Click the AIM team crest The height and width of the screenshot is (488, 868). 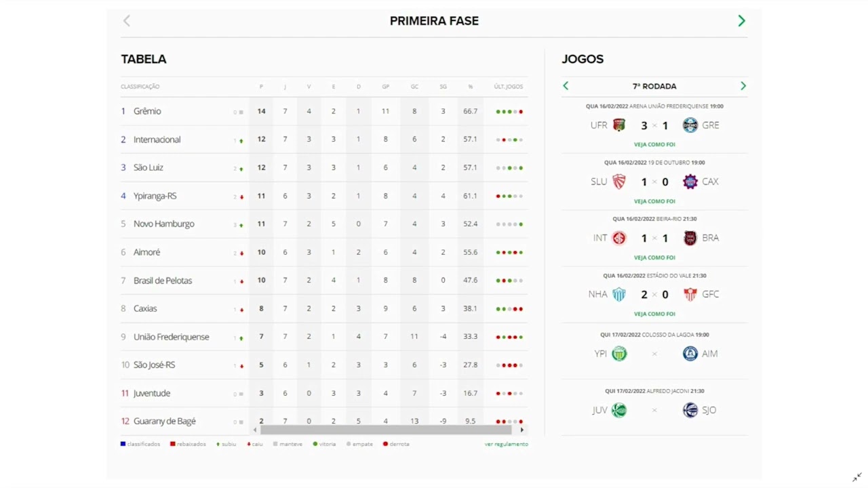(690, 354)
